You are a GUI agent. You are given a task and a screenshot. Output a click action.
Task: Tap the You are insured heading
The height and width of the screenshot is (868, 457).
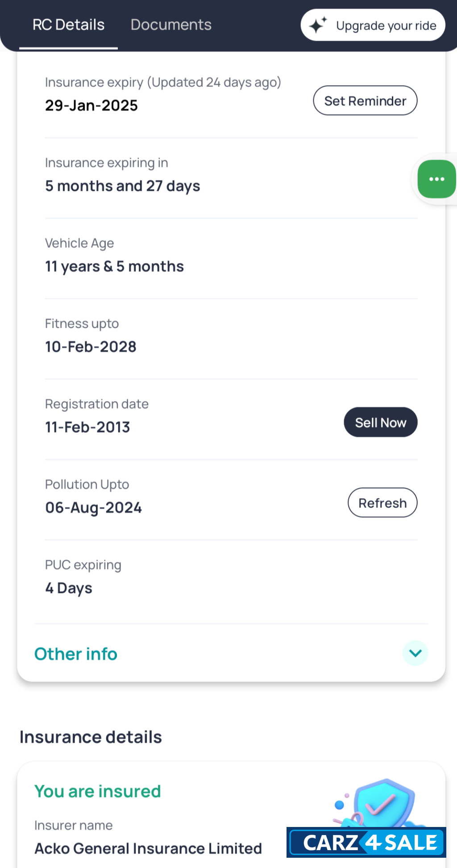click(x=98, y=791)
